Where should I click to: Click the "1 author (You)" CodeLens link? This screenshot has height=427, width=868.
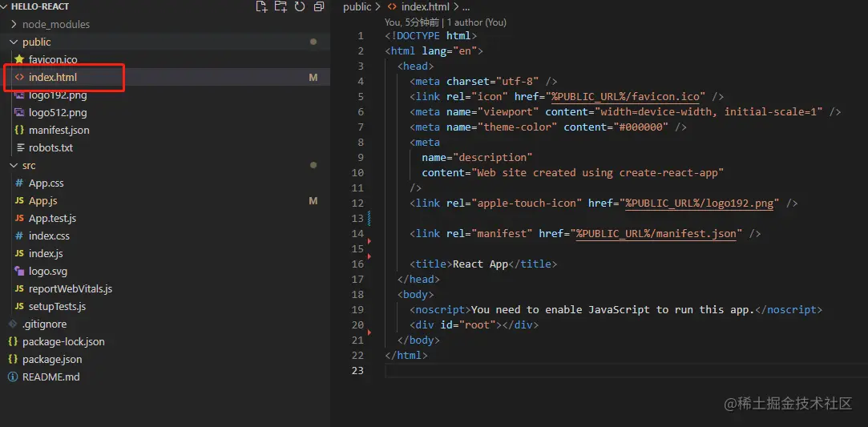click(x=477, y=22)
